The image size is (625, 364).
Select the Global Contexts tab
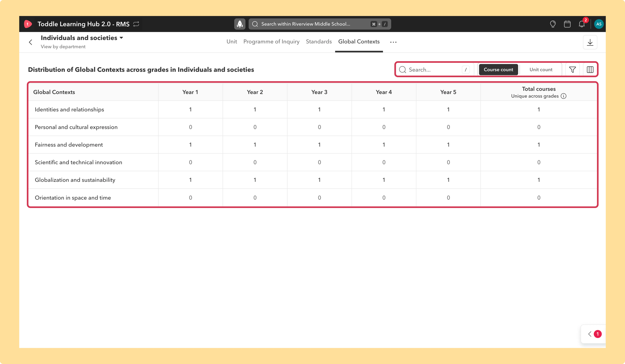click(359, 42)
